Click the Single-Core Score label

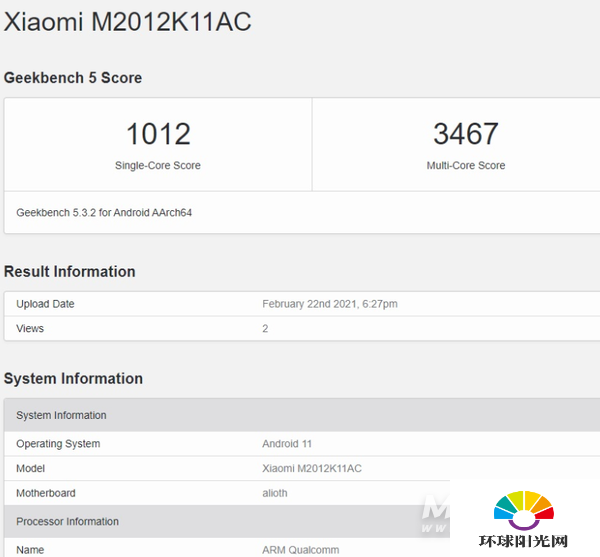pyautogui.click(x=158, y=165)
